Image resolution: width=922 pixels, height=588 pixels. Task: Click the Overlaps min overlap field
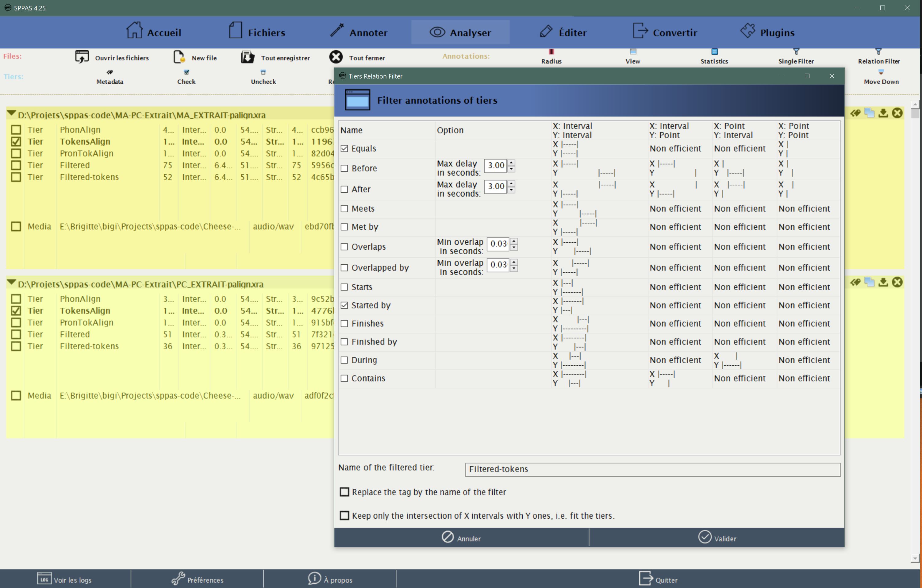pyautogui.click(x=498, y=244)
